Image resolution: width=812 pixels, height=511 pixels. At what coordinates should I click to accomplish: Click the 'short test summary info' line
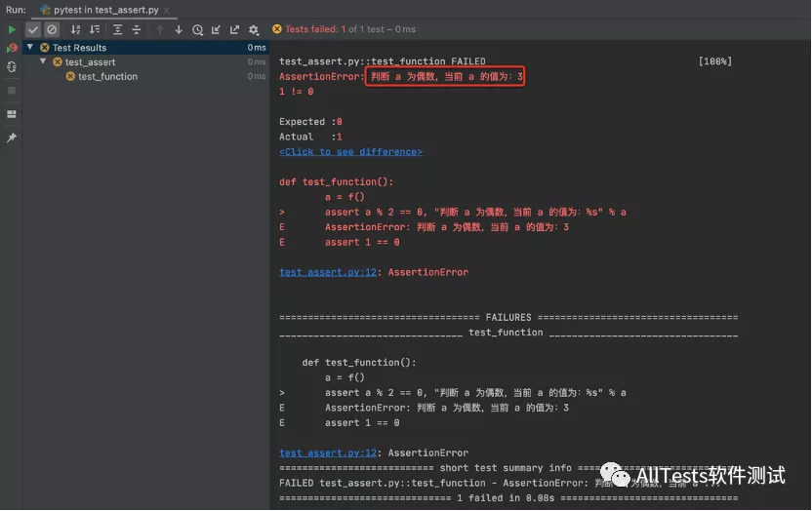(506, 467)
